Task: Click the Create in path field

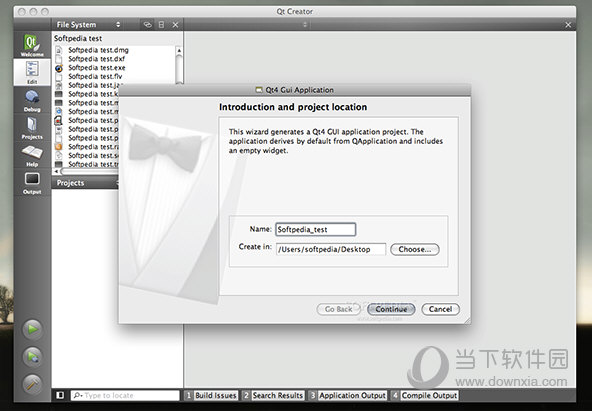Action: [x=331, y=249]
